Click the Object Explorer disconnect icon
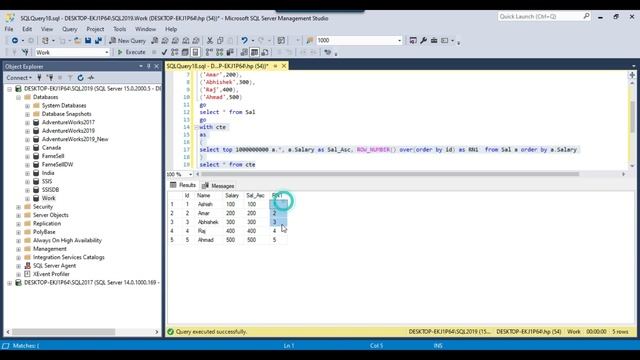Screen dimensions: 640x360 50,78
